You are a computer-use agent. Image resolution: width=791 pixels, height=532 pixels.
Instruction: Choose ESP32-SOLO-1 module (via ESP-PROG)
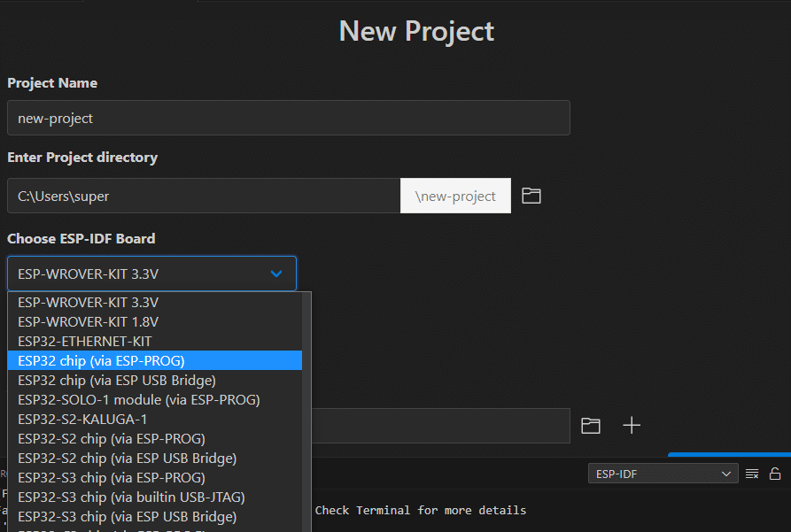(155, 400)
